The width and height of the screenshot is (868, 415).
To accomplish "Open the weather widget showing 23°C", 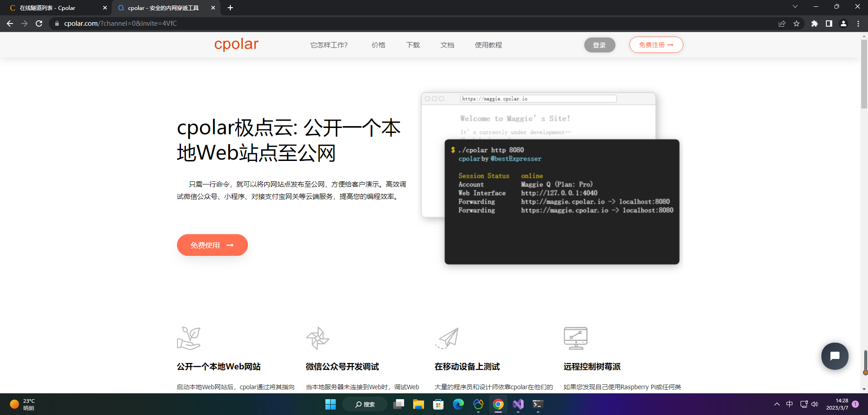I will tap(23, 404).
